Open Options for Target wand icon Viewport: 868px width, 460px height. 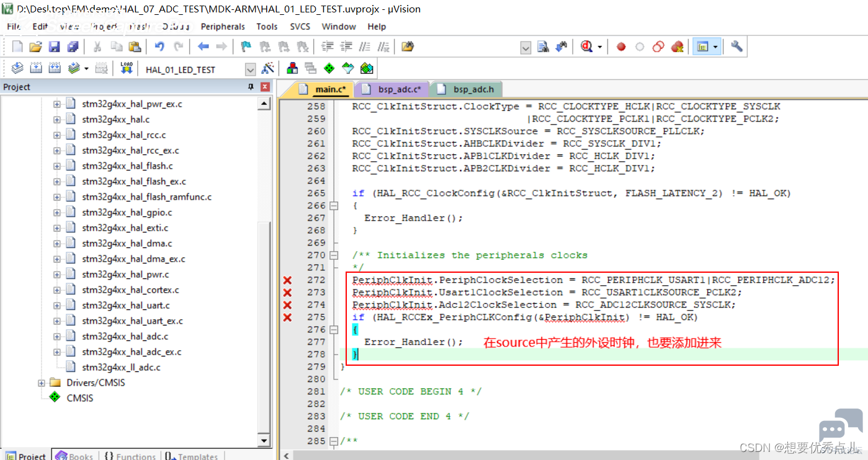point(268,68)
